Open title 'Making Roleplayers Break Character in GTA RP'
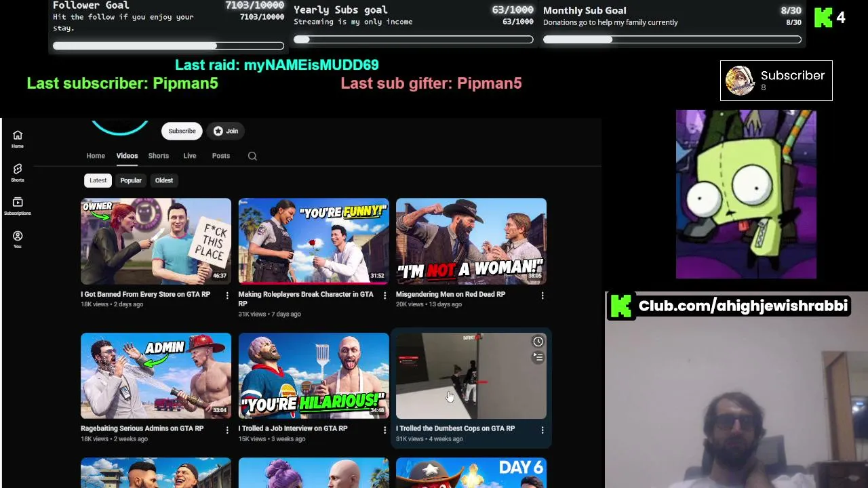 pyautogui.click(x=306, y=299)
